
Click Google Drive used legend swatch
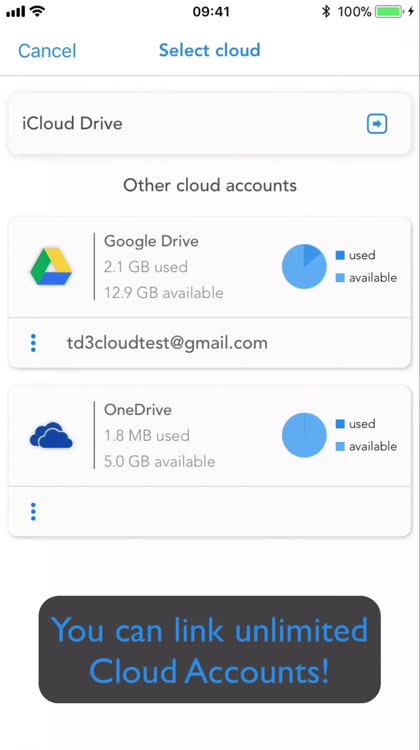pyautogui.click(x=340, y=255)
